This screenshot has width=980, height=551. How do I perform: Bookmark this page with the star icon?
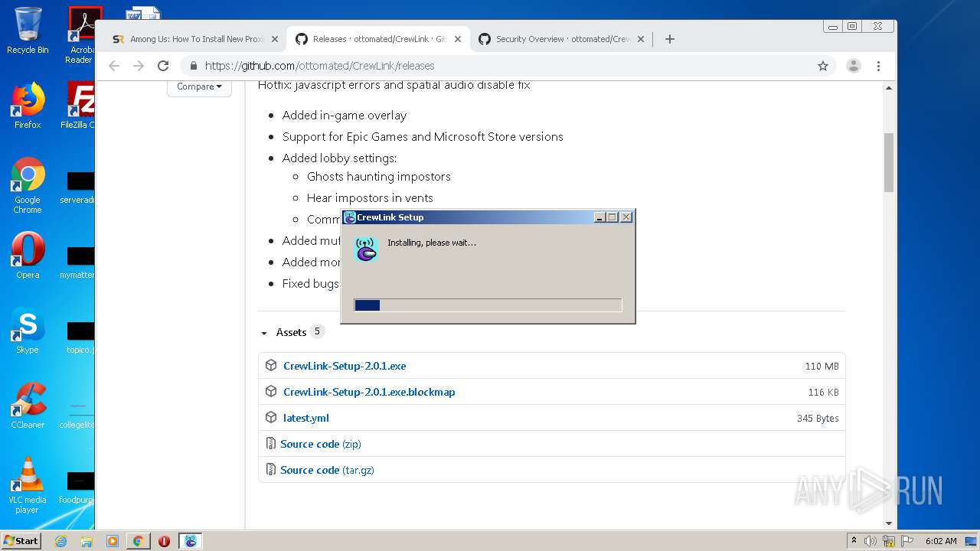tap(823, 66)
